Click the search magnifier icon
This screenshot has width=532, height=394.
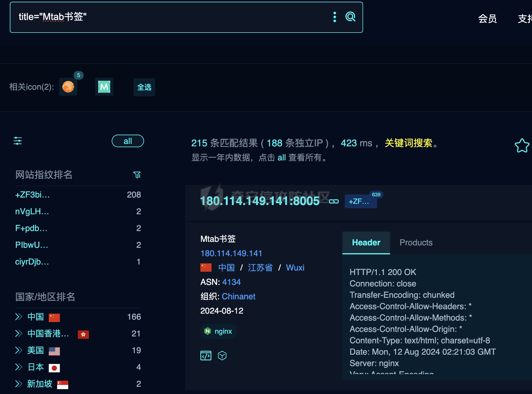coord(351,17)
